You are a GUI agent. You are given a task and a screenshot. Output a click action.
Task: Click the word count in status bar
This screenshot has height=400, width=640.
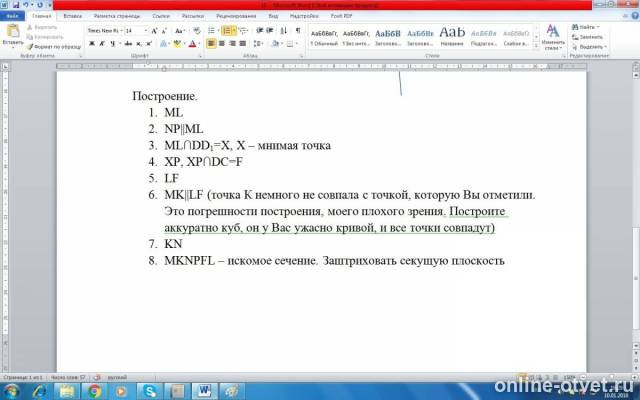(69, 378)
